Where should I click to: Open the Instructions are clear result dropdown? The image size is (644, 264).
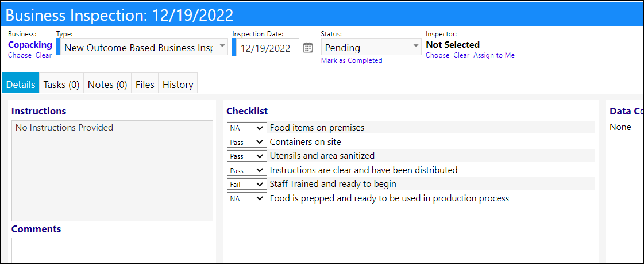[x=246, y=170]
